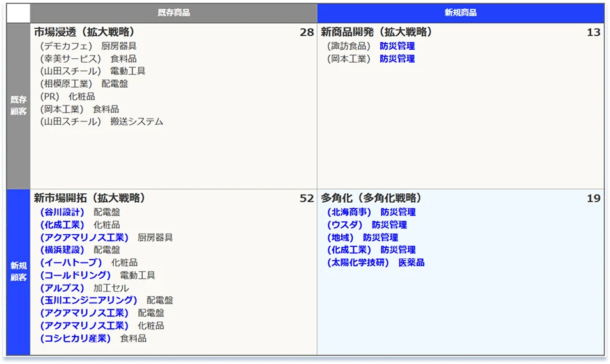Open (アクアマリノス工業) link in 厨房器具 row
This screenshot has height=364, width=610.
[x=84, y=237]
